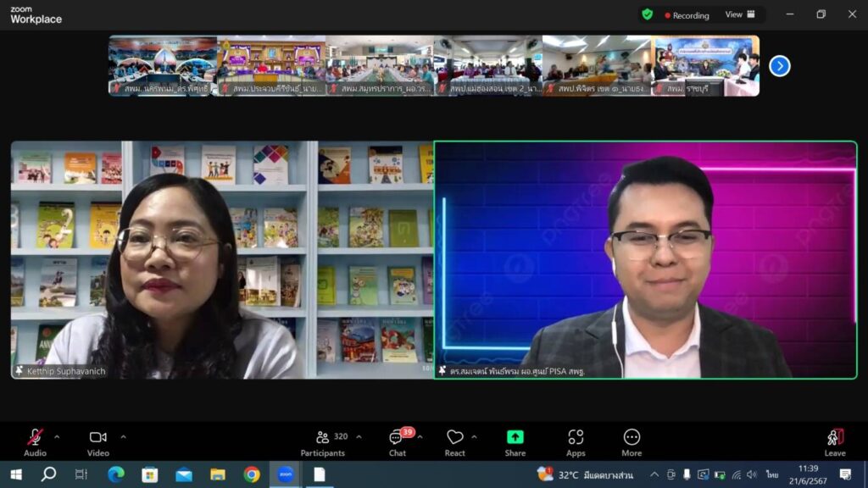Open the Windows Start menu
Image resolution: width=868 pixels, height=488 pixels.
(16, 474)
